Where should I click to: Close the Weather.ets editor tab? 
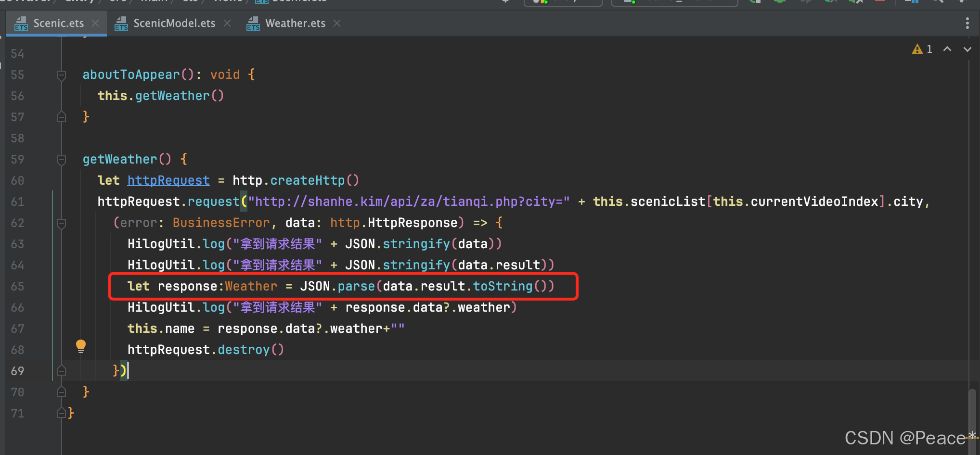(x=336, y=23)
